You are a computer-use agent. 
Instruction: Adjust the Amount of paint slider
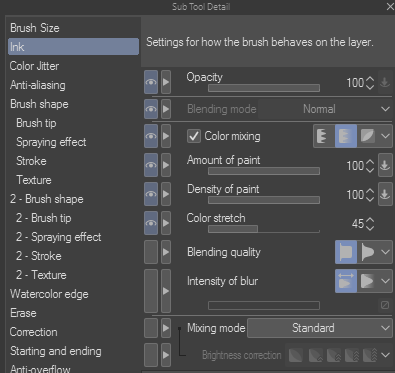coord(264,171)
